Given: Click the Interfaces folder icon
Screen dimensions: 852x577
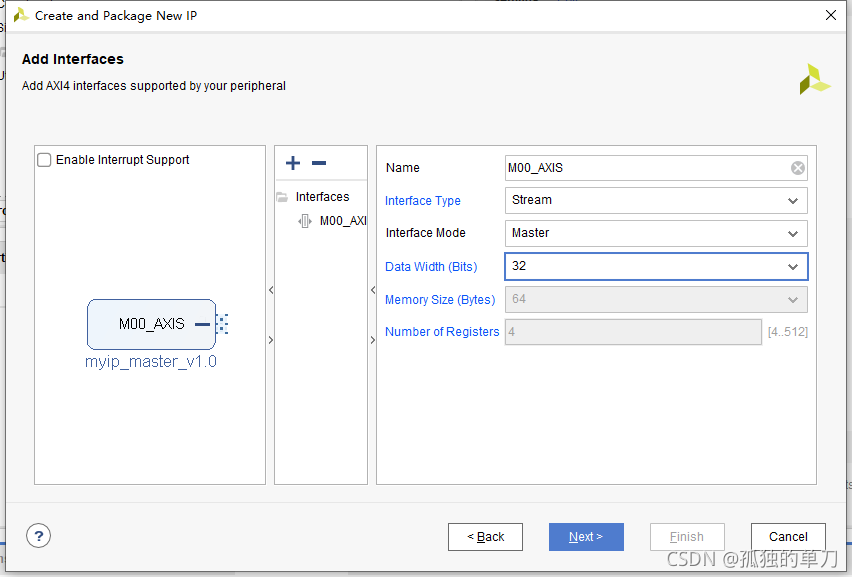Looking at the screenshot, I should pos(282,197).
